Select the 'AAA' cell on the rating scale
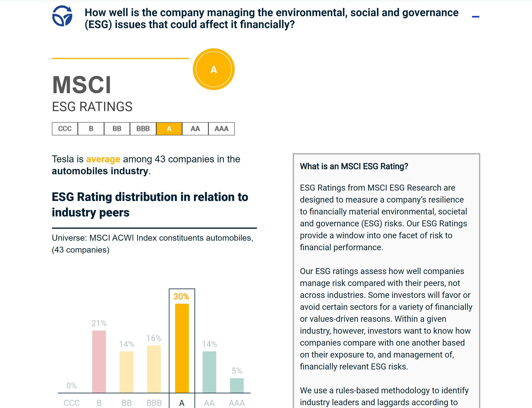This screenshot has width=532, height=408. click(x=222, y=129)
